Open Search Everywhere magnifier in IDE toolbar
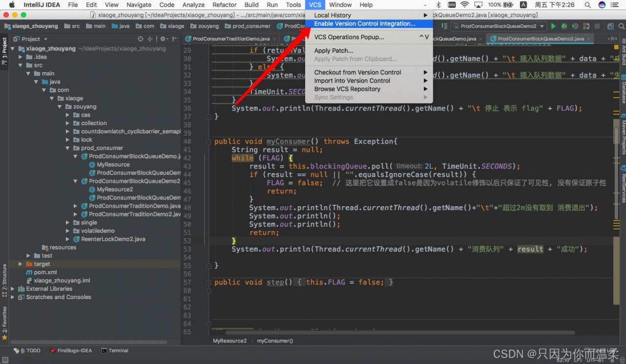626x364 pixels. click(x=621, y=26)
